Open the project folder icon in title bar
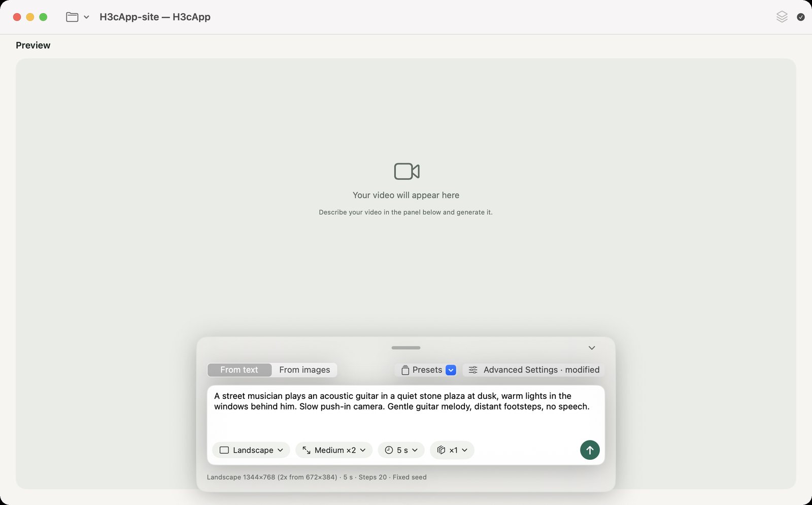This screenshot has width=812, height=505. [72, 17]
